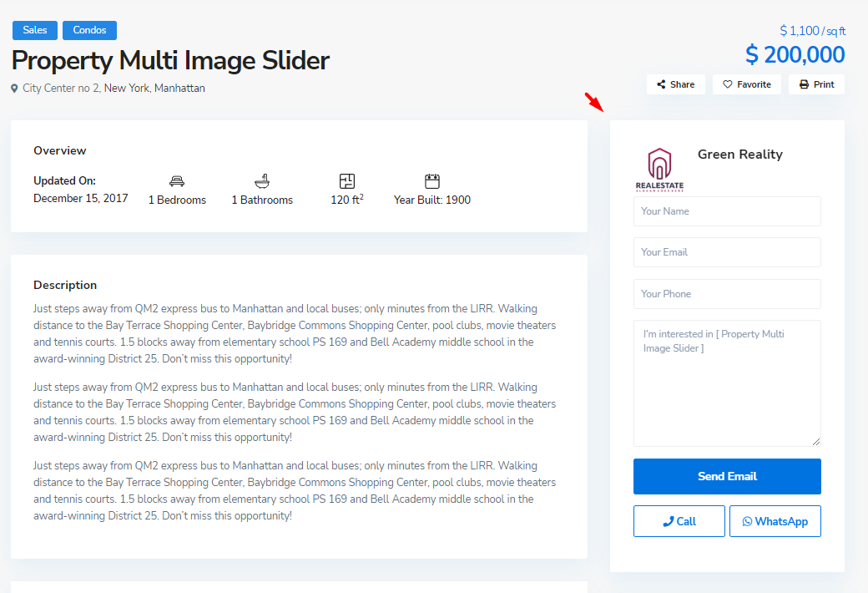Click the Call button

[x=679, y=521]
